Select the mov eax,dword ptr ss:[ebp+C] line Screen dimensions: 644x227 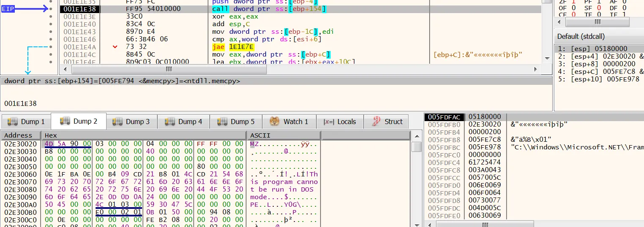coord(271,54)
